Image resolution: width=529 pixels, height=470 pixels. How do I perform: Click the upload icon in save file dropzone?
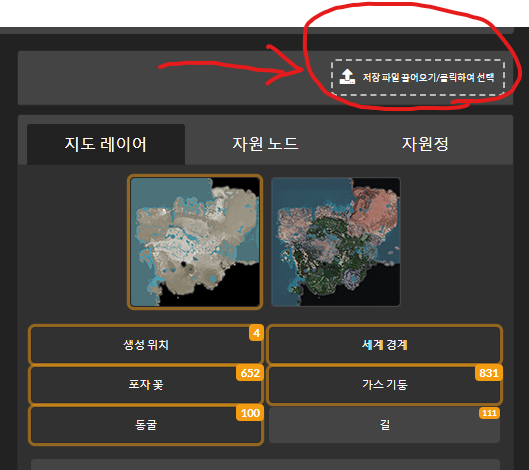click(x=347, y=77)
